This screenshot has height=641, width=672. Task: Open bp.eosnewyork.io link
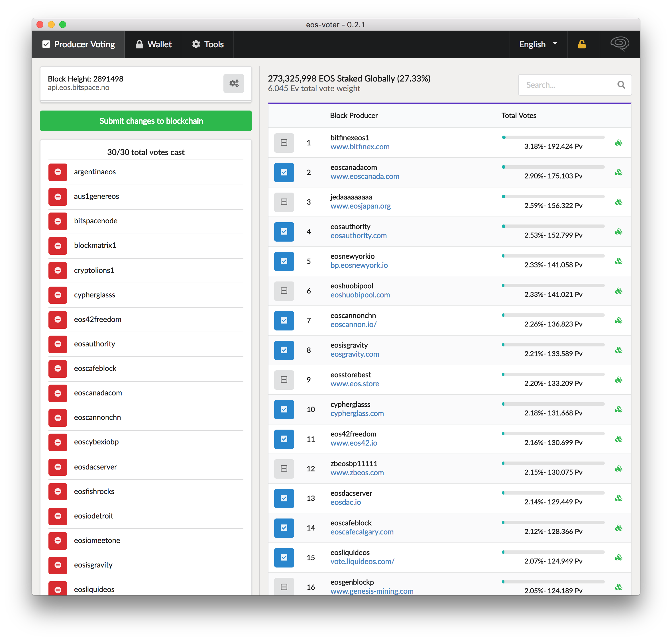click(359, 266)
